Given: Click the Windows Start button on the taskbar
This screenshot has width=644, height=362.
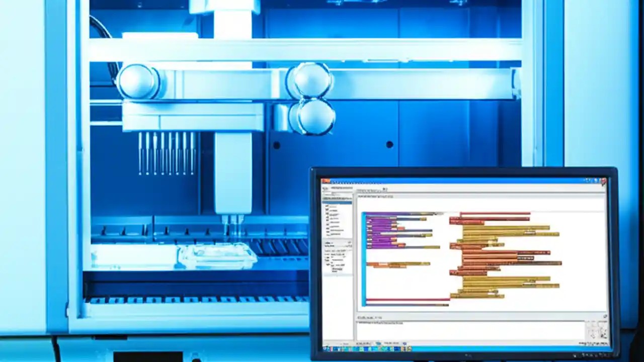Looking at the screenshot, I should [325, 349].
